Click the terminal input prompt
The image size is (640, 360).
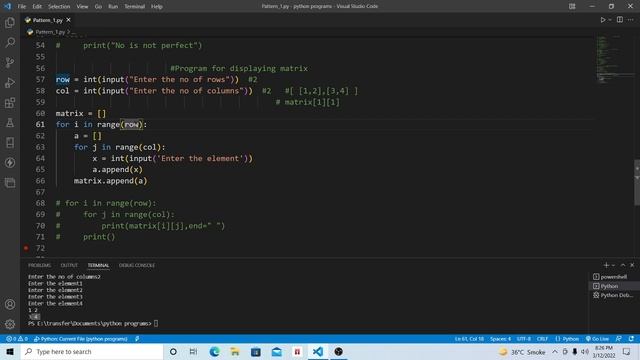click(x=156, y=324)
